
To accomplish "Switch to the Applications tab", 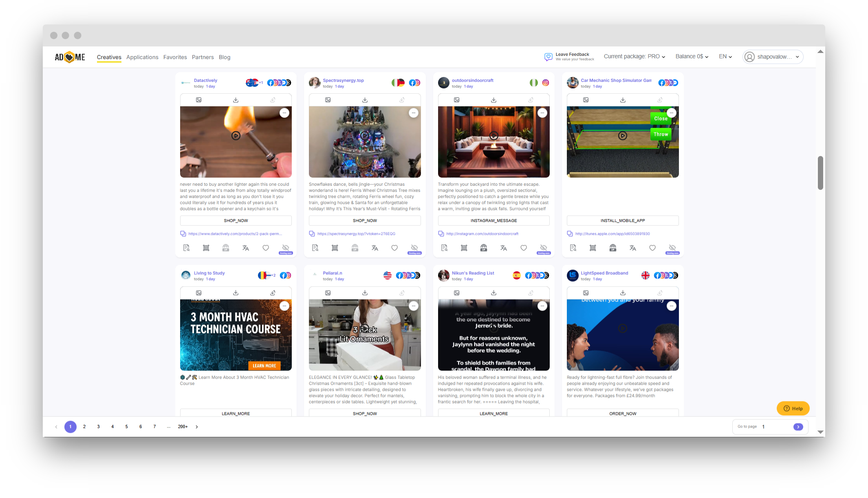I will 142,57.
